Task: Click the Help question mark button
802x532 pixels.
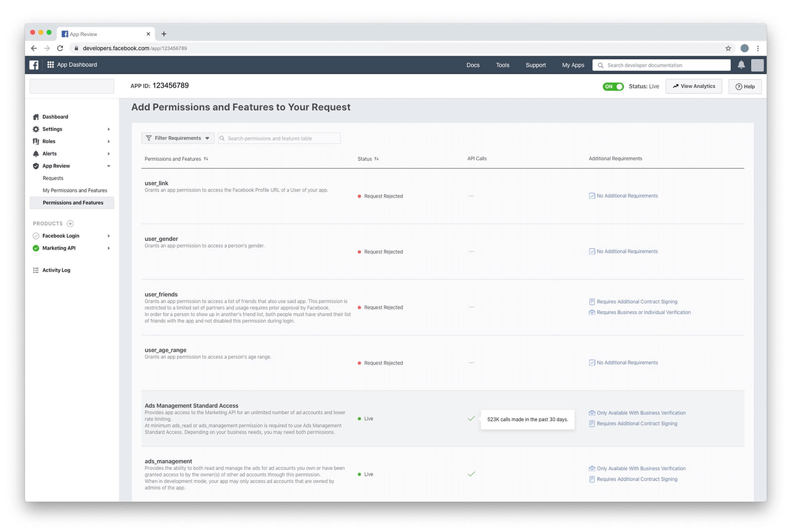Action: point(745,86)
